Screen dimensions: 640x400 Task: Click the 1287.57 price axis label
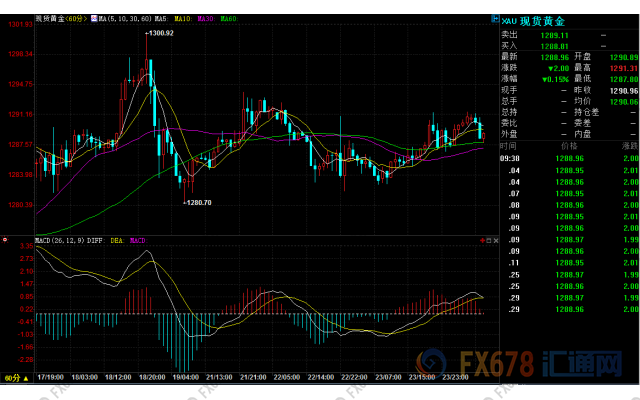point(20,144)
